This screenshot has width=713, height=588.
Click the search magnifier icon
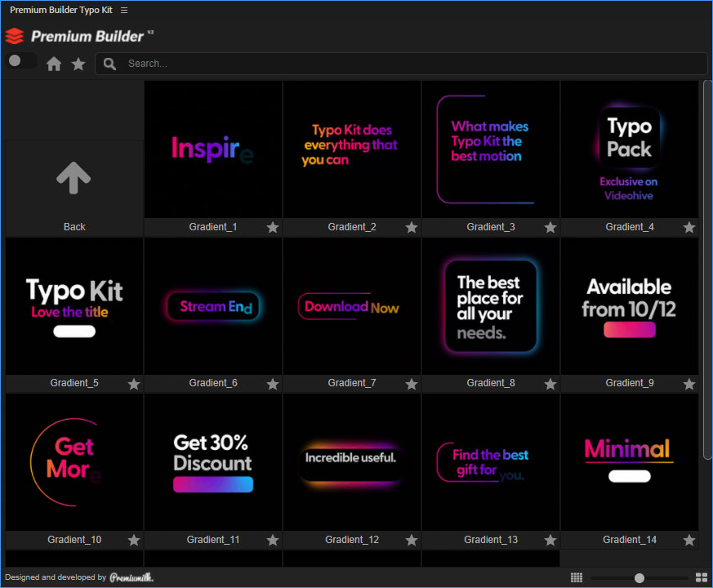point(109,64)
